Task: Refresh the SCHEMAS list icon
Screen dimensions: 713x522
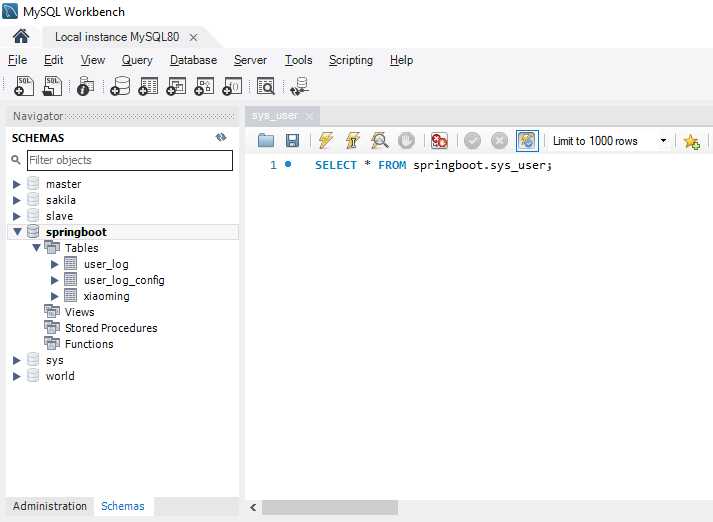Action: (x=221, y=137)
